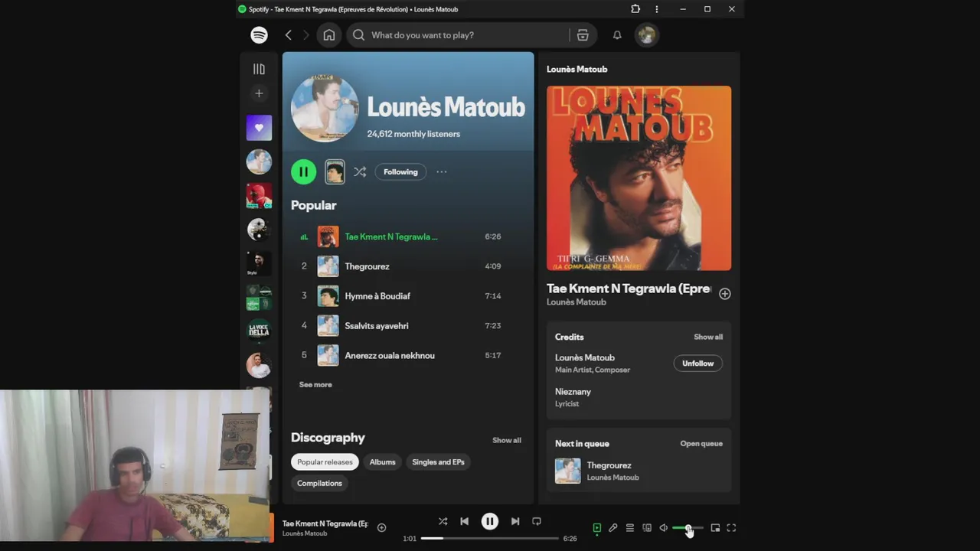Add the track to Liked Songs in right panel
This screenshot has height=551, width=980.
[x=725, y=294]
